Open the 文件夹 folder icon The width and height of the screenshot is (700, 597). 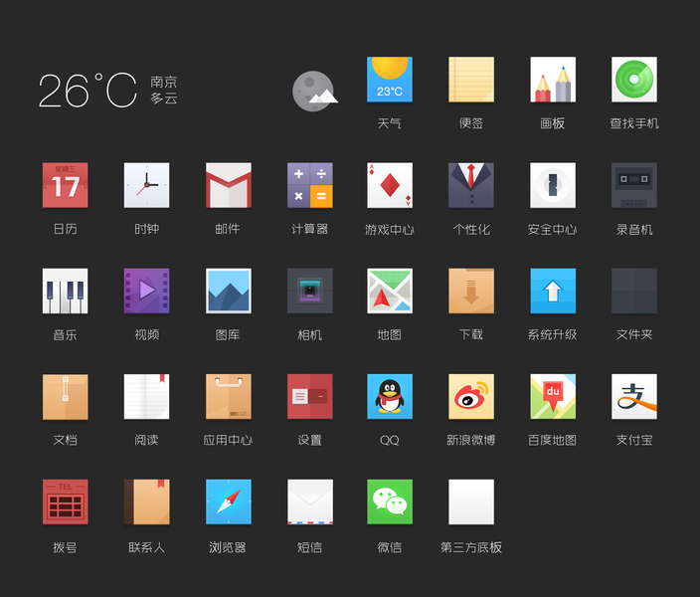click(634, 291)
